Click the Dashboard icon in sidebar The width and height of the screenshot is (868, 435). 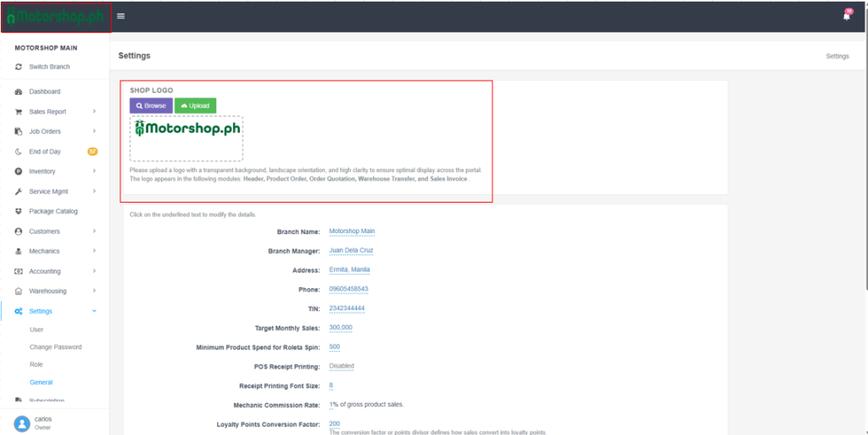tap(19, 92)
